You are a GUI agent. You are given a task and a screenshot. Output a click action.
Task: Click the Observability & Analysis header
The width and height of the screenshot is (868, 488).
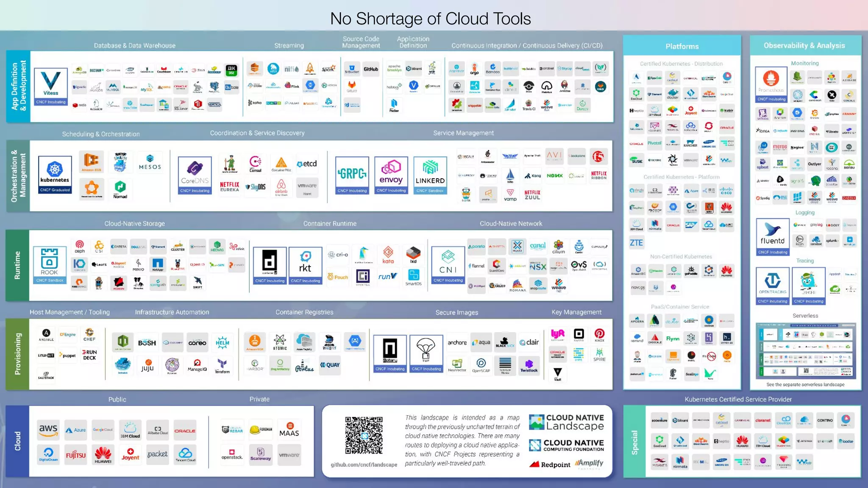pyautogui.click(x=804, y=45)
